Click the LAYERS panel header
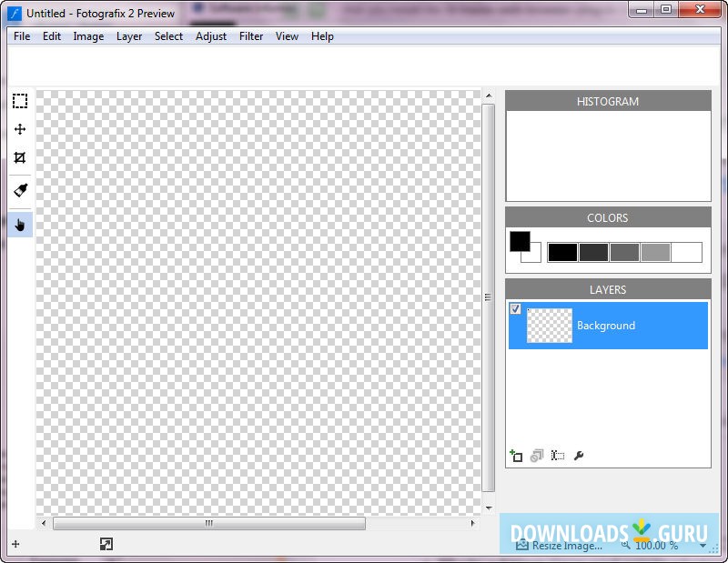This screenshot has width=728, height=563. pos(608,289)
